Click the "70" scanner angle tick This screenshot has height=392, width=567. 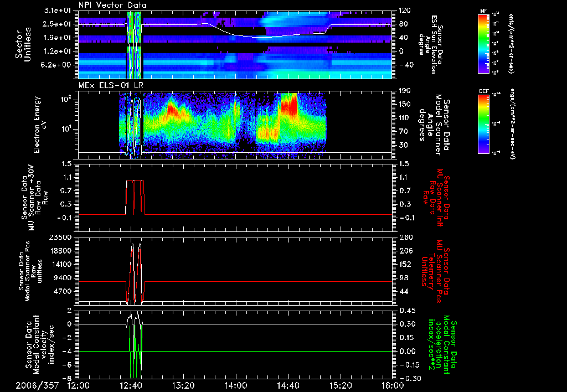point(404,131)
